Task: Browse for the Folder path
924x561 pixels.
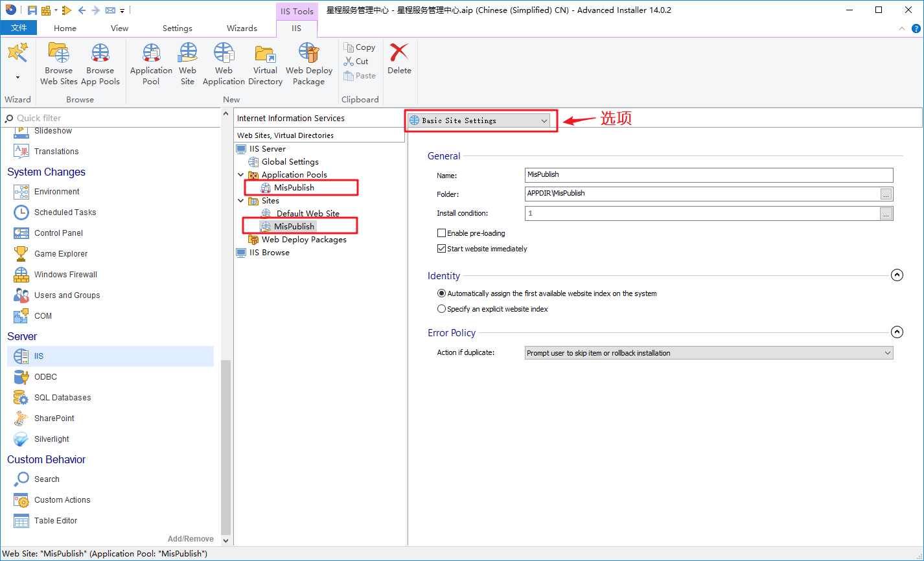Action: click(886, 194)
